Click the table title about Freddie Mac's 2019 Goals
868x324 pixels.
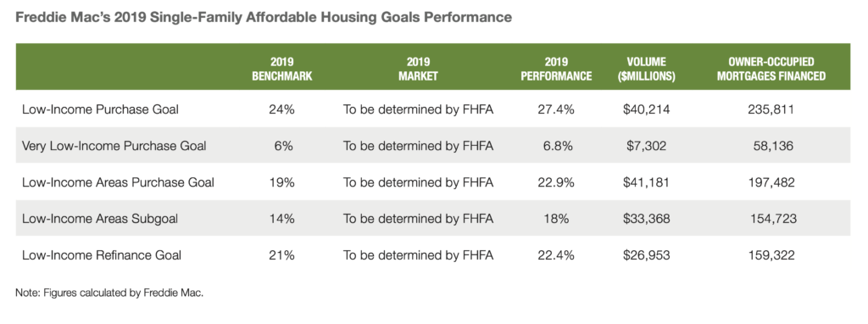pos(264,18)
